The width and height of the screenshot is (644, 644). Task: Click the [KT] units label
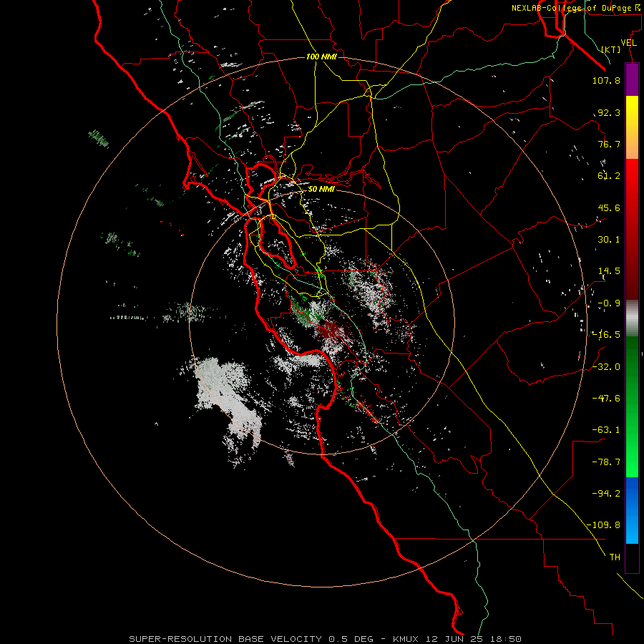611,49
